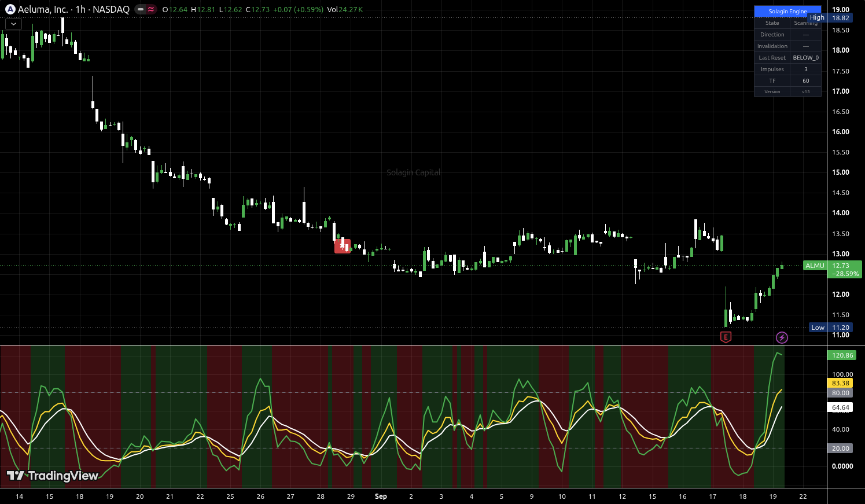Click the pink data-mode wave icon
Image resolution: width=865 pixels, height=504 pixels.
point(151,9)
